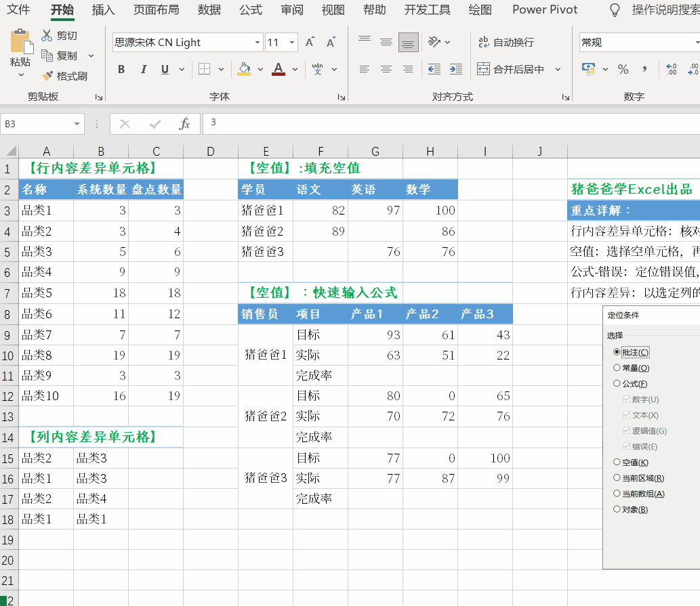The width and height of the screenshot is (700, 606).
Task: Apply the yellow fill color bucket
Action: pyautogui.click(x=244, y=69)
